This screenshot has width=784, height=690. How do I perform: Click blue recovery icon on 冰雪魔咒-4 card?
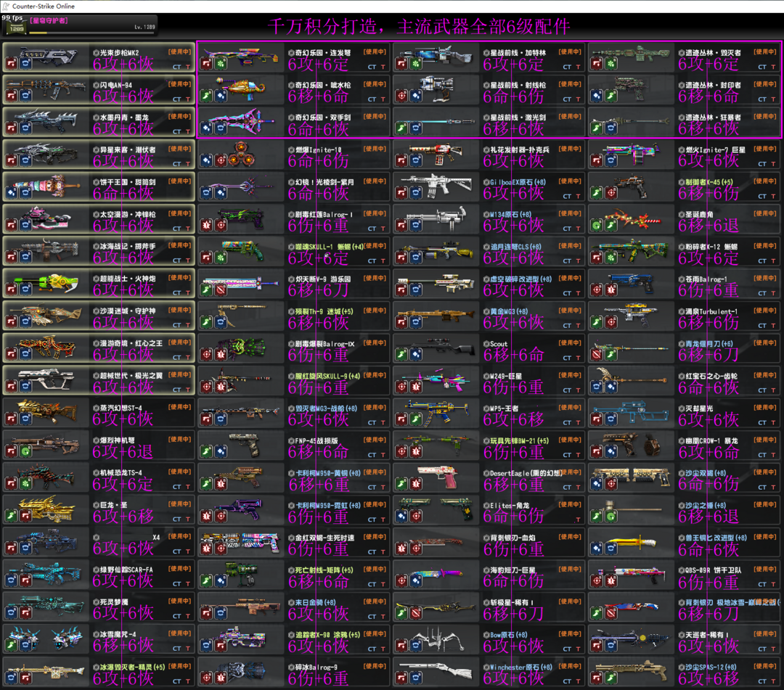pyautogui.click(x=26, y=646)
